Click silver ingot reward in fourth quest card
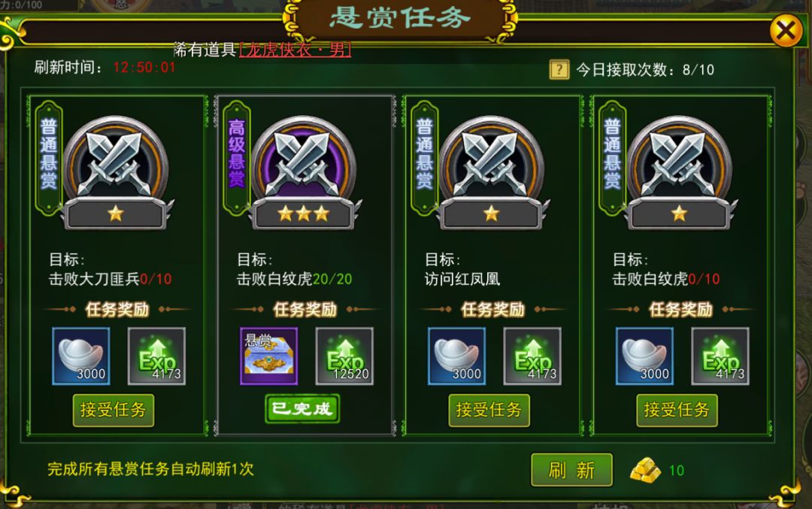The height and width of the screenshot is (509, 812). [x=645, y=356]
